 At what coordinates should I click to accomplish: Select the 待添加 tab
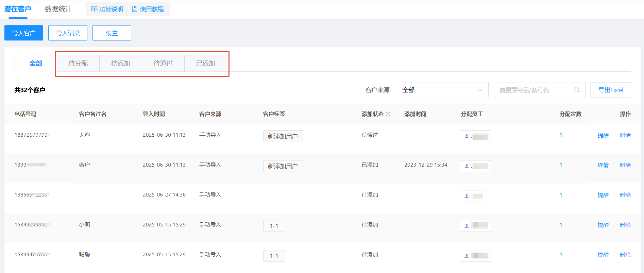pyautogui.click(x=121, y=64)
